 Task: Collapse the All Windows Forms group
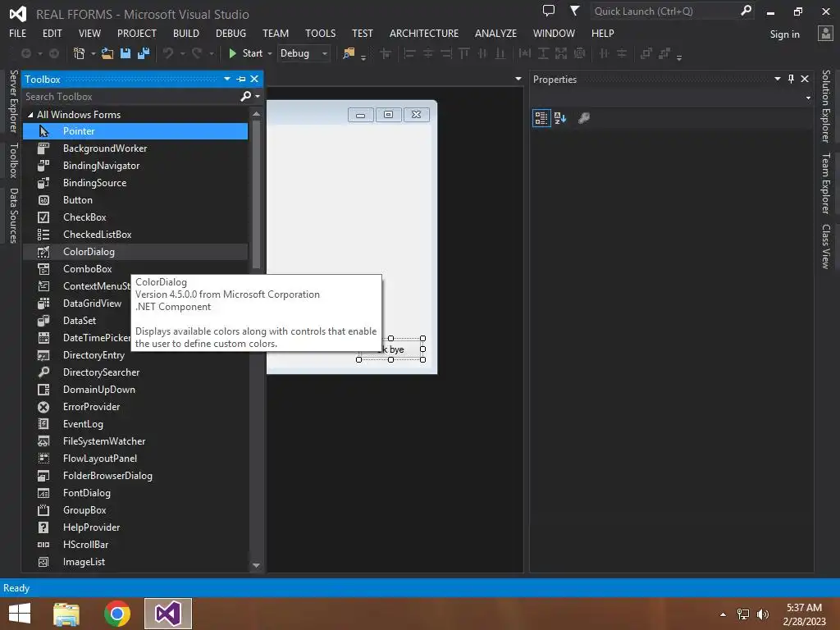[30, 115]
